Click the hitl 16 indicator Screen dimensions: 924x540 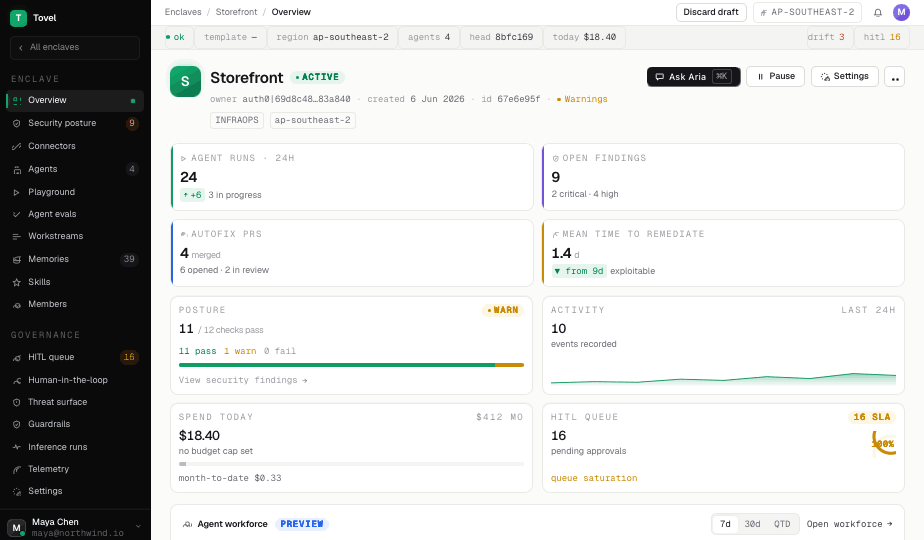click(x=882, y=37)
